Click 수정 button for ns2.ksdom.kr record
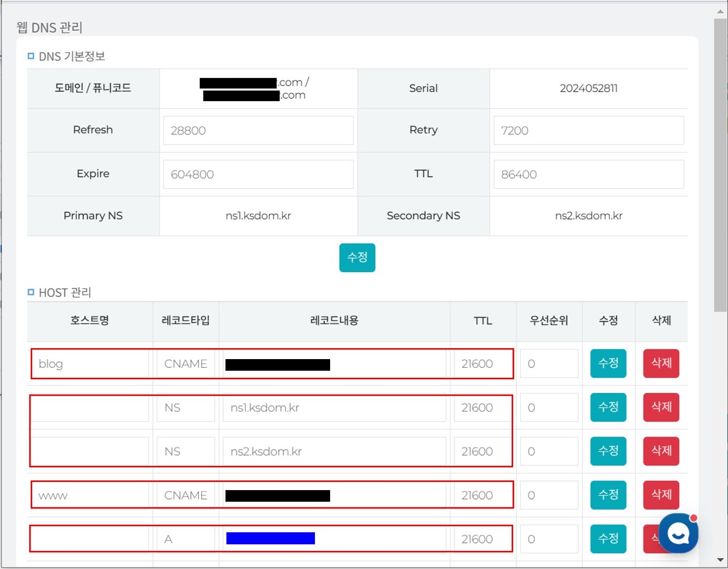 point(608,451)
